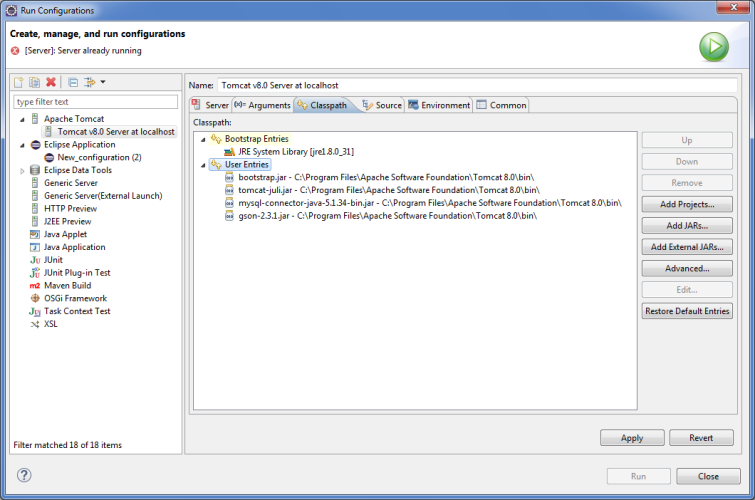Image resolution: width=755 pixels, height=500 pixels.
Task: Click the Add Projects... button
Action: click(x=687, y=204)
